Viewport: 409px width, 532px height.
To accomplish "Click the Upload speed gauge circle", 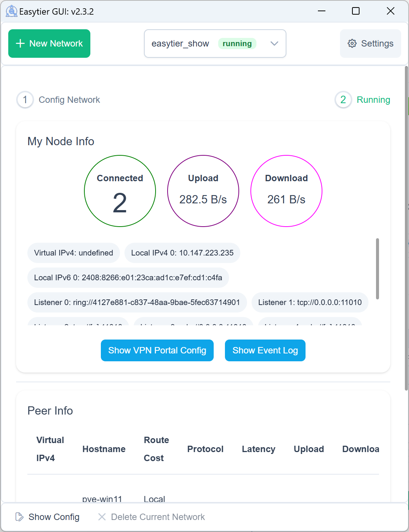I will pos(203,191).
